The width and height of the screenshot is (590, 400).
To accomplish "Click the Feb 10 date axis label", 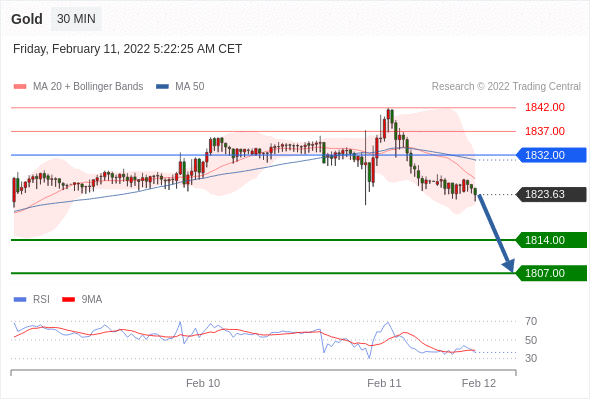I will (x=203, y=383).
